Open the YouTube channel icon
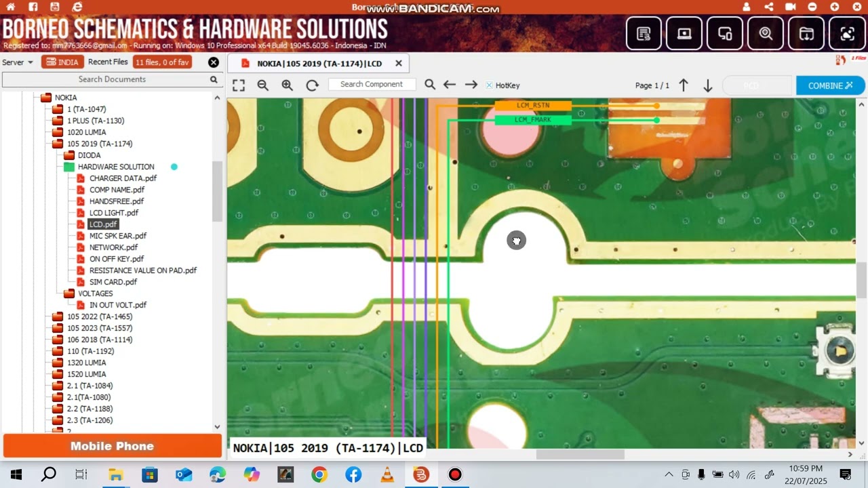 point(55,7)
